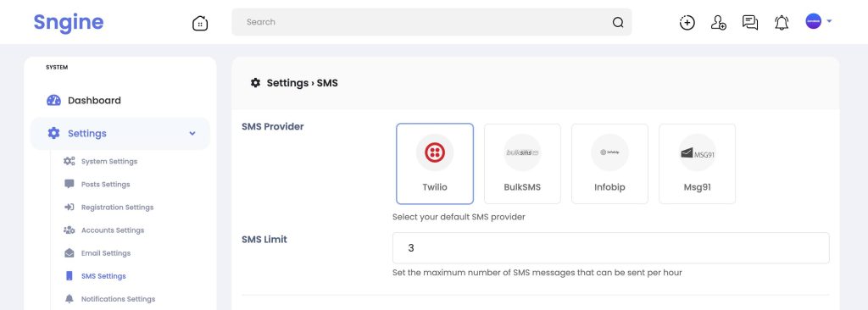
Task: Click the Posts Settings comment icon
Action: point(70,185)
